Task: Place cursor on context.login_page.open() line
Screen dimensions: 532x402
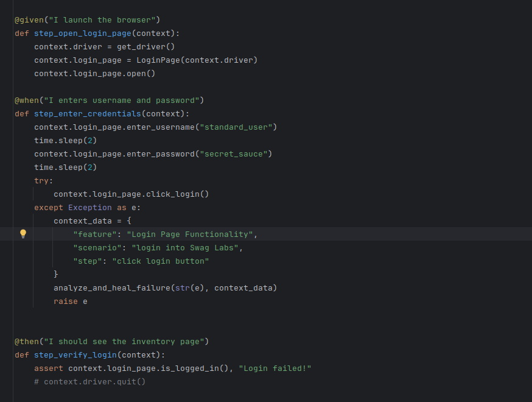Action: click(94, 74)
